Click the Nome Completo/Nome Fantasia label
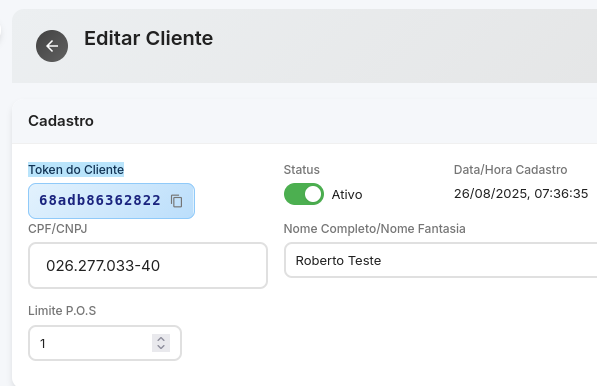597x386 pixels. [x=374, y=229]
